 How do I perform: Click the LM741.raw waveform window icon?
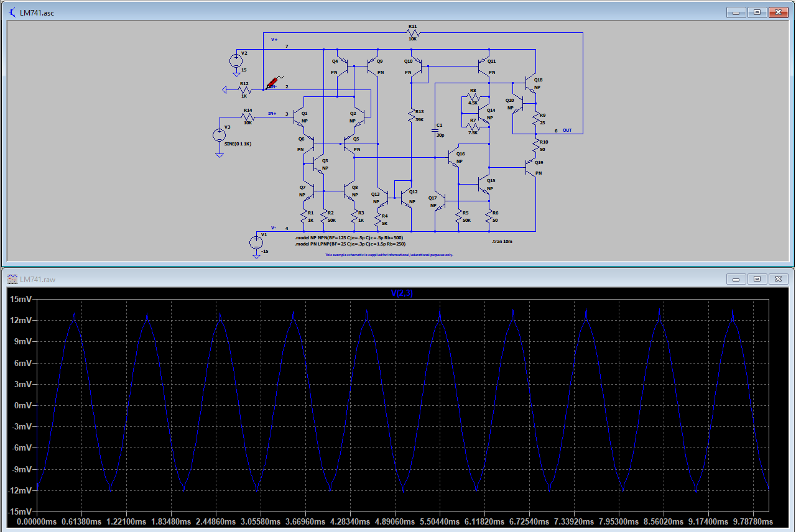[x=12, y=279]
